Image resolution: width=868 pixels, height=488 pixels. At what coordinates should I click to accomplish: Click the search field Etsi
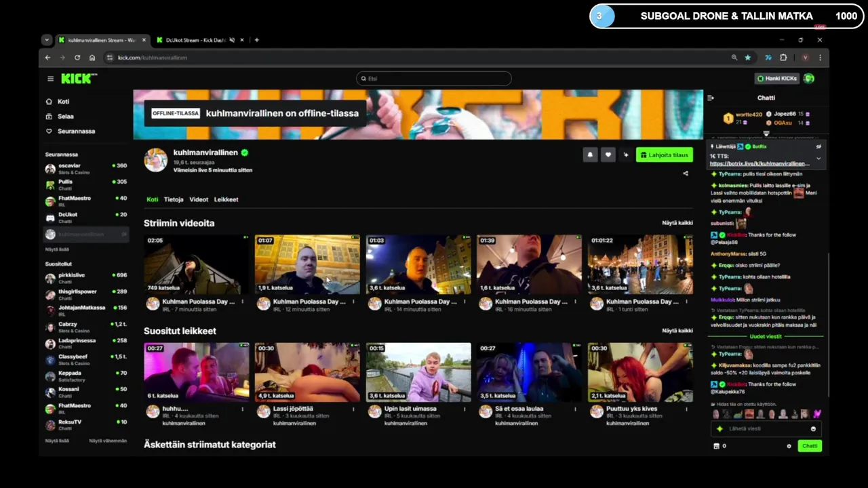(x=434, y=79)
